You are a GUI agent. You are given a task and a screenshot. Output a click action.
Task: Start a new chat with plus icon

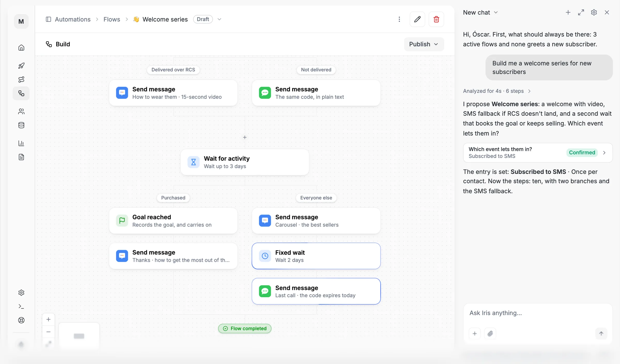pos(568,12)
